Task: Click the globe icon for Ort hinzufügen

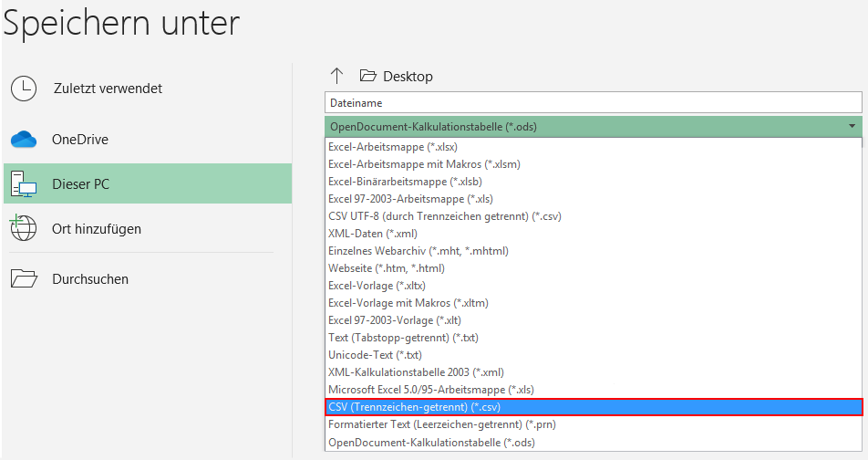Action: (x=23, y=228)
